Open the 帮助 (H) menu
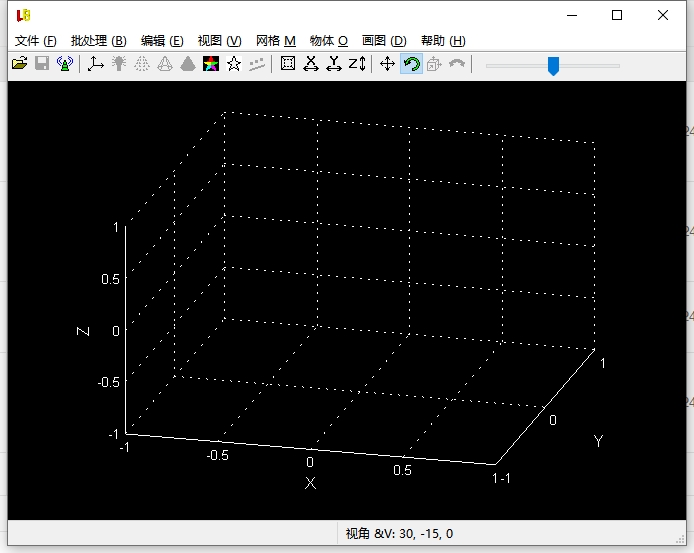 click(443, 41)
